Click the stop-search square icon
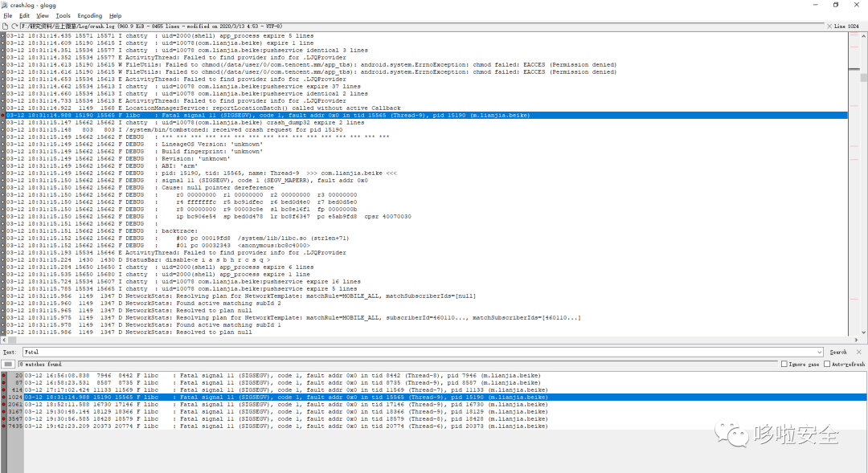Viewport: 868px width, 473px height. click(x=6, y=363)
